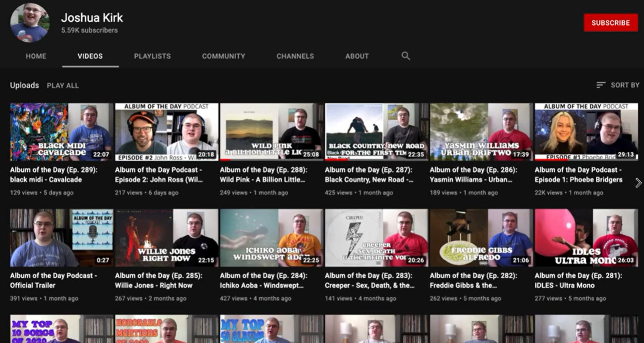The image size is (644, 343).
Task: Click title 'Album of the Day Podcast - Episode 1: Phoebe Bridgers'
Action: pyautogui.click(x=578, y=175)
